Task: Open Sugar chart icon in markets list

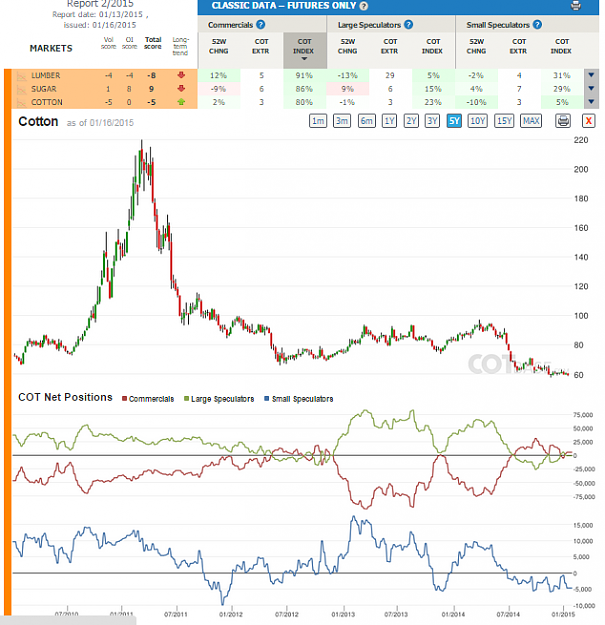Action: (22, 89)
